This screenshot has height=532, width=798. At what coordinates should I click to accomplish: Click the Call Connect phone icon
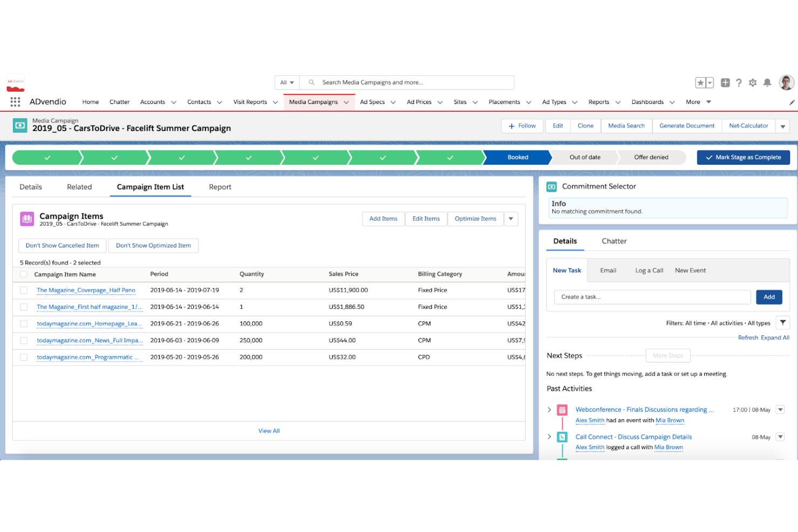click(562, 437)
